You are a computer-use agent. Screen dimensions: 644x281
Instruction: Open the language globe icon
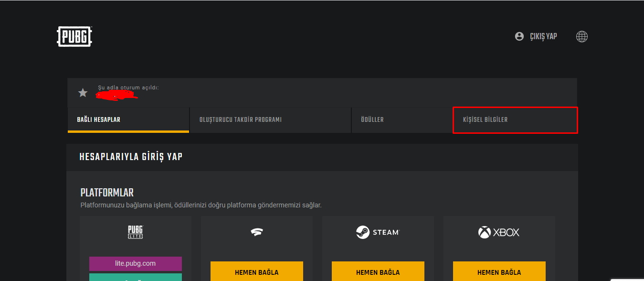tap(581, 36)
